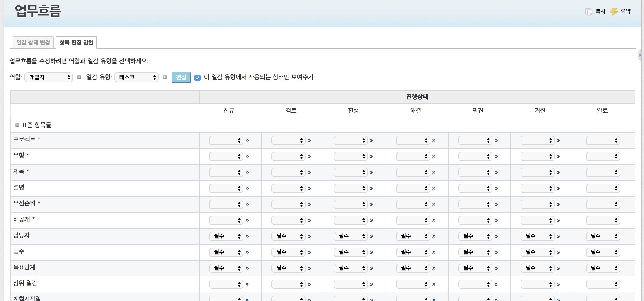Open the 담당자 dropdown in the 신규 column
Screen dimensions: 644x301
(x=226, y=236)
